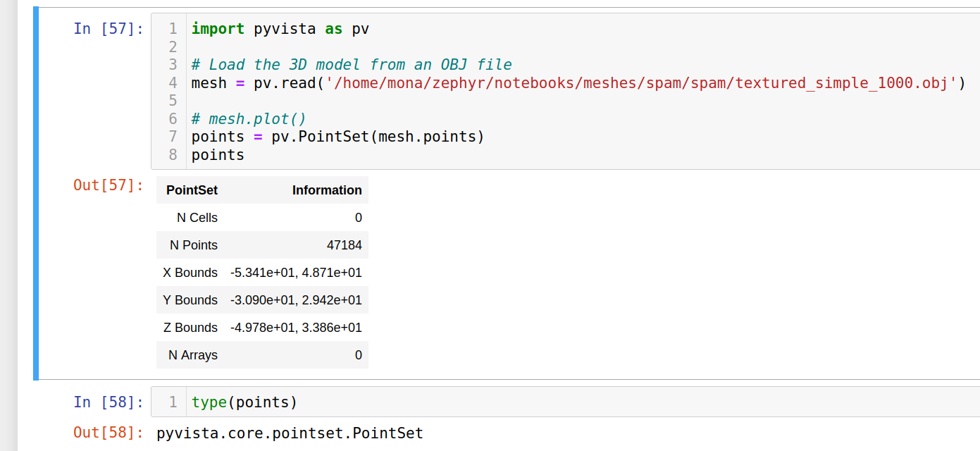Click the Y Bounds values
980x451 pixels.
[x=296, y=299]
